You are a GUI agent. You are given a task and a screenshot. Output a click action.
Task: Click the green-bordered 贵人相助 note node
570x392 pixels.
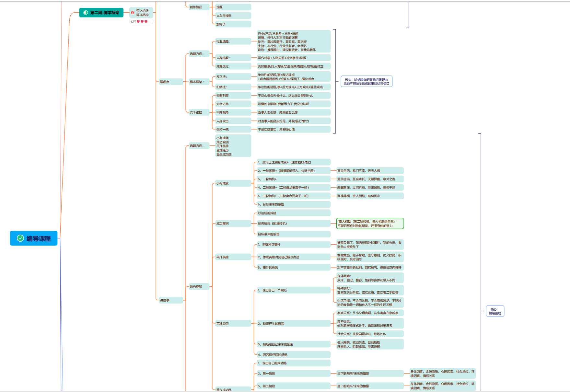pyautogui.click(x=370, y=224)
